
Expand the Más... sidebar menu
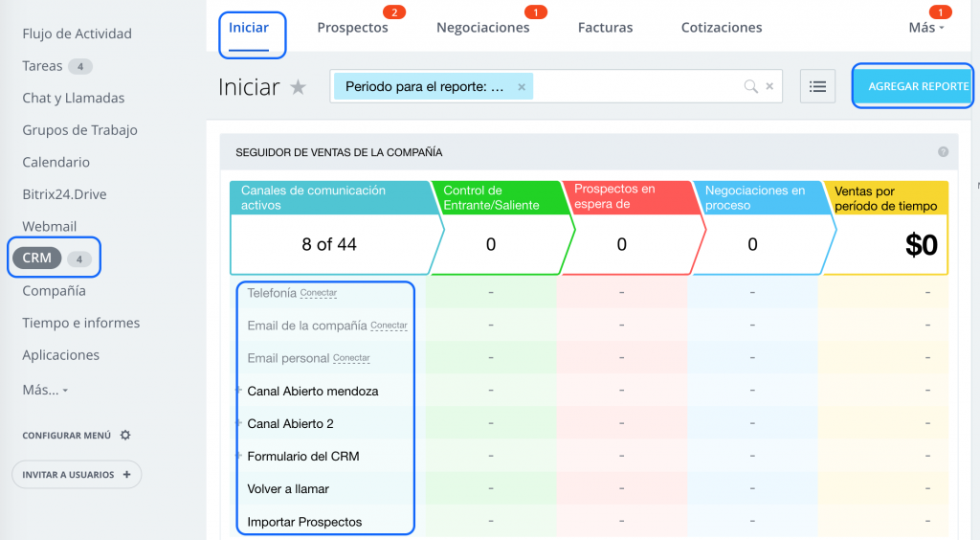45,390
